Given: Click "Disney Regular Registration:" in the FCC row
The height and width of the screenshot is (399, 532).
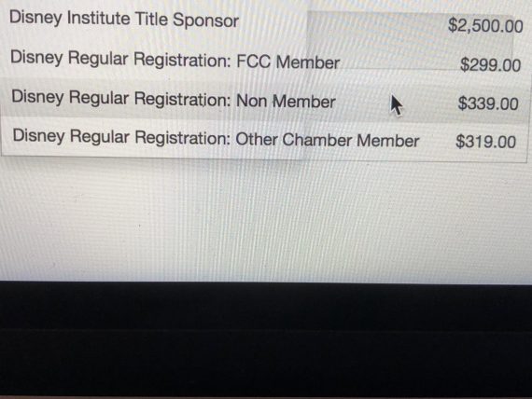Looking at the screenshot, I should pyautogui.click(x=120, y=59).
